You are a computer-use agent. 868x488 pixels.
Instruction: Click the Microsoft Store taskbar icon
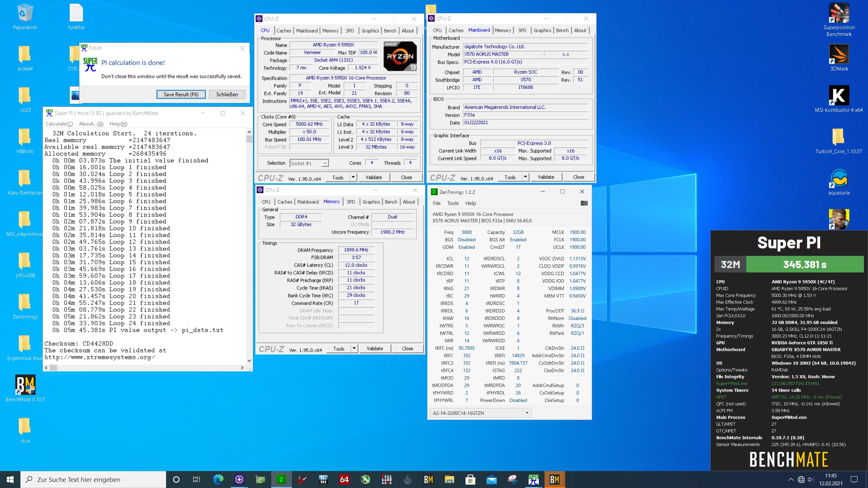point(470,480)
